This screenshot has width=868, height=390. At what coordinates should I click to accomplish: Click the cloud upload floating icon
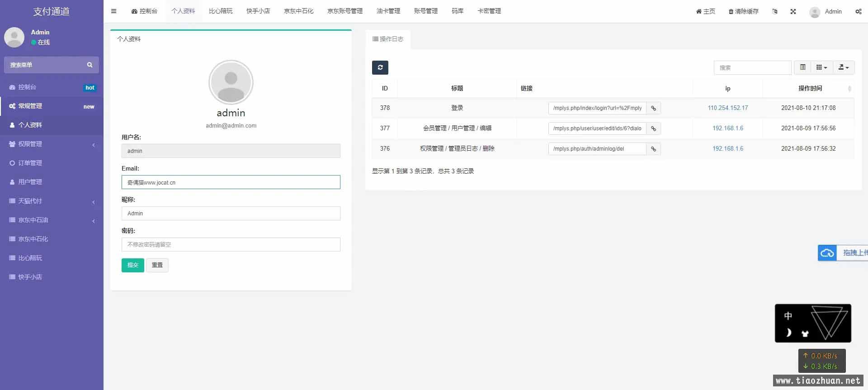827,253
